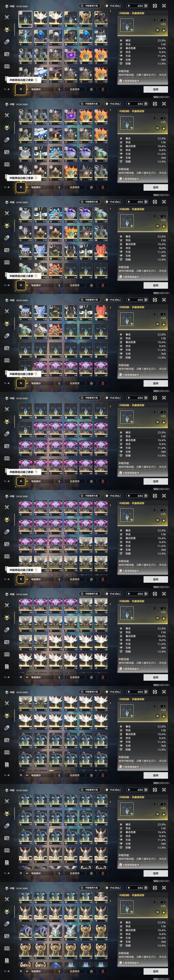Open the chain-link category icon in topmost sidebar
The width and height of the screenshot is (174, 980).
pyautogui.click(x=7, y=42)
